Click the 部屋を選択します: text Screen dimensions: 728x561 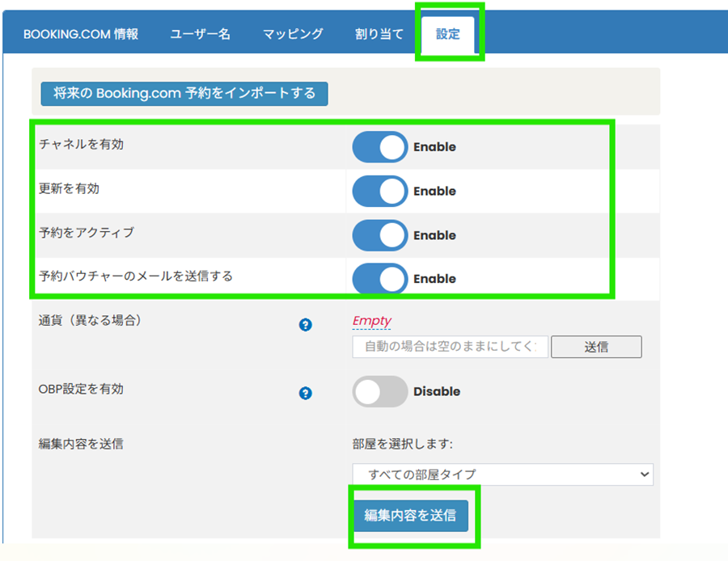pos(403,444)
